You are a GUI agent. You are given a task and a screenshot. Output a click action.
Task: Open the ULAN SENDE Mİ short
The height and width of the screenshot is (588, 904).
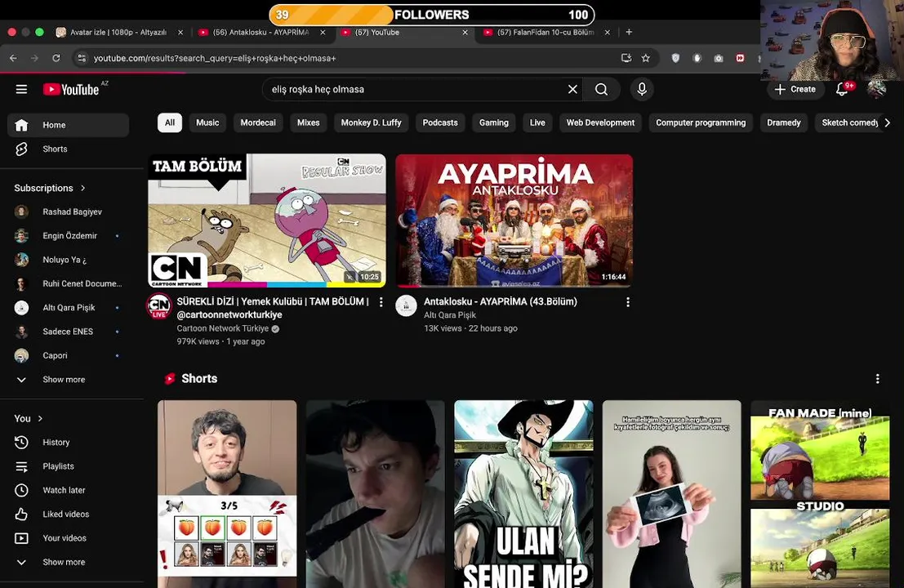[523, 494]
